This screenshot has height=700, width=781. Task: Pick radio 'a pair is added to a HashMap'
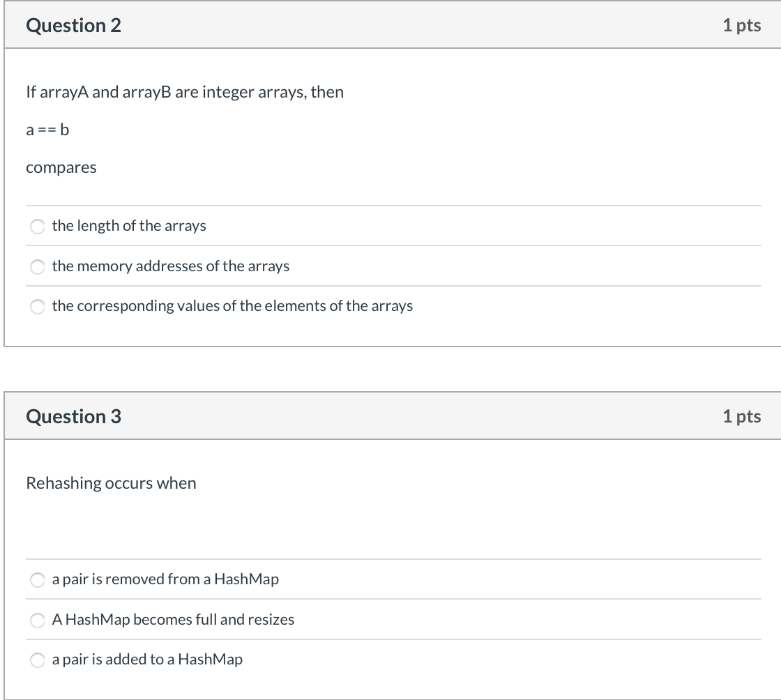(38, 660)
